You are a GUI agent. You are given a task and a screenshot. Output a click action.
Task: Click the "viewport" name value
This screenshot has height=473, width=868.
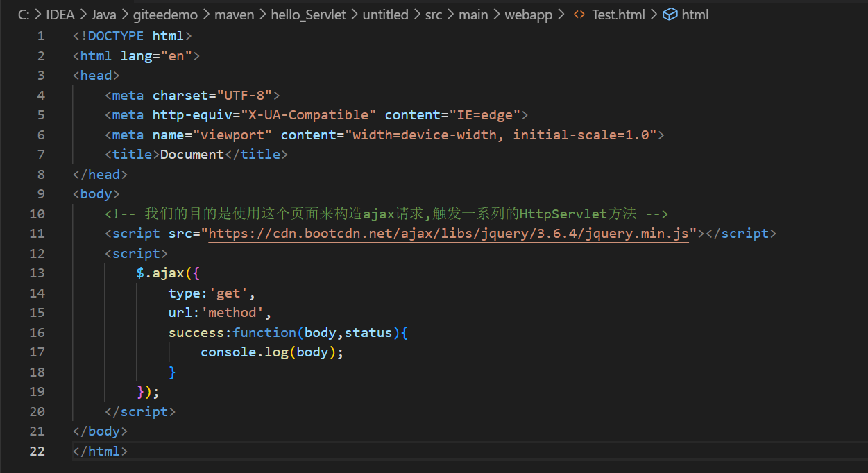coord(232,135)
